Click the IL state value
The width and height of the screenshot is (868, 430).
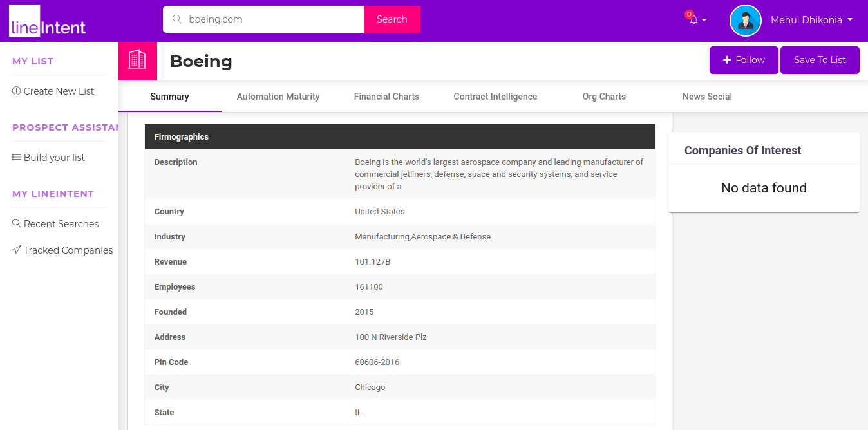(x=359, y=412)
